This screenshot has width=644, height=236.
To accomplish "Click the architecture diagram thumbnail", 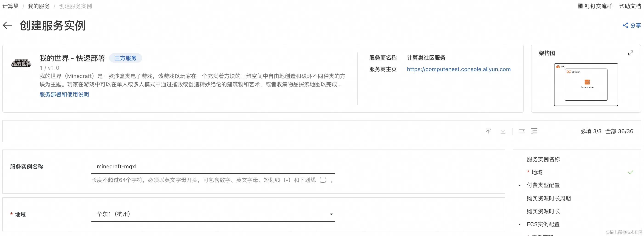I will coord(586,85).
